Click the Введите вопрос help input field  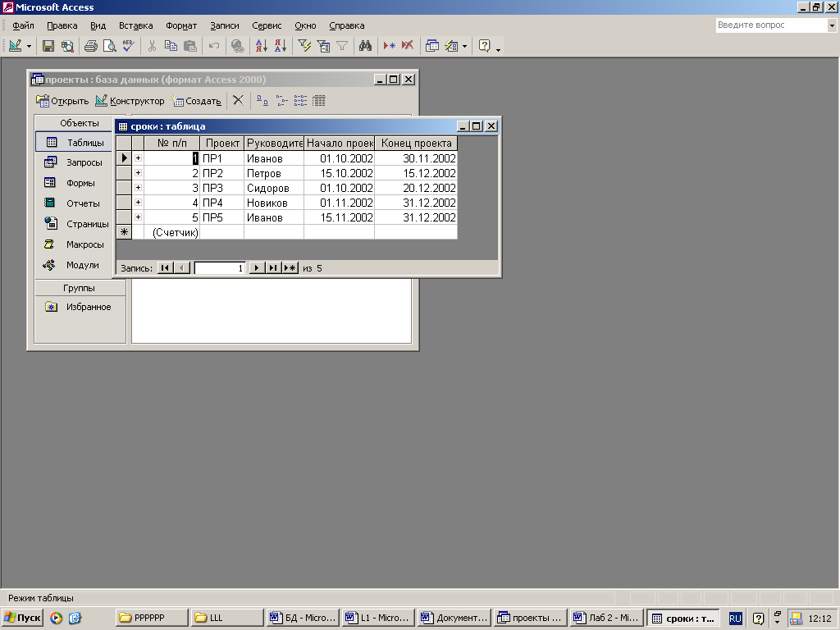771,25
